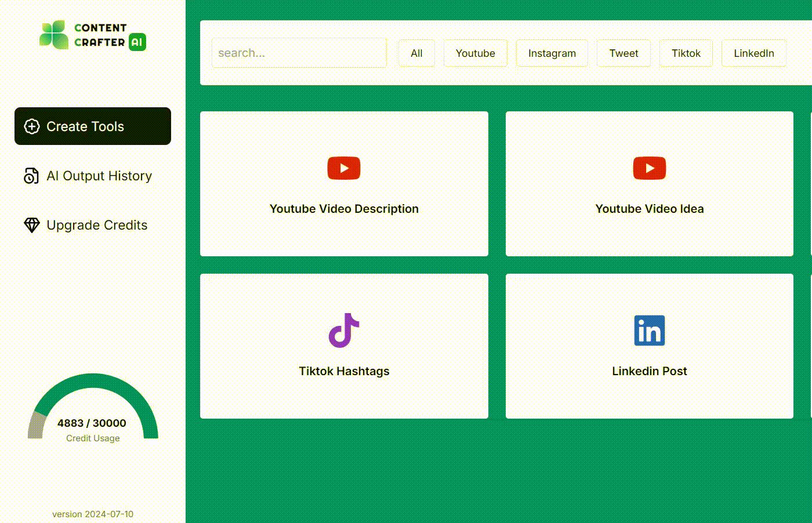Filter tools by Tiktok
The image size is (812, 523).
pos(686,53)
